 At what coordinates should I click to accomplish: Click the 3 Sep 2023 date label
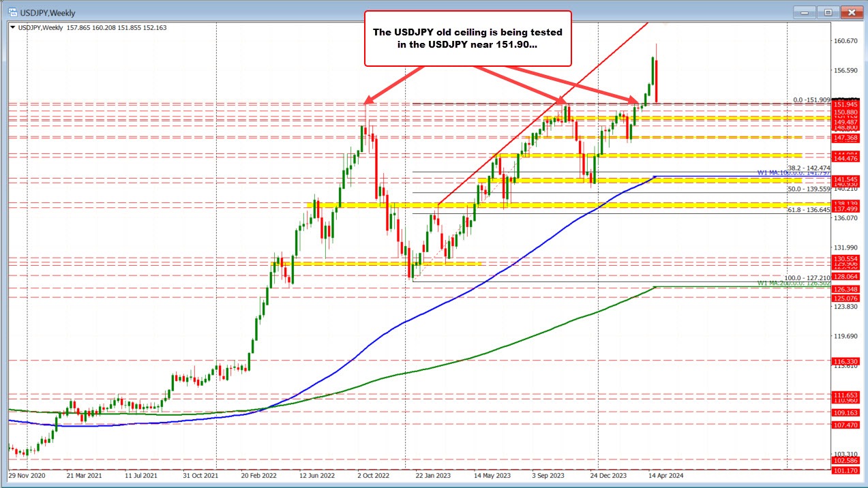click(550, 475)
